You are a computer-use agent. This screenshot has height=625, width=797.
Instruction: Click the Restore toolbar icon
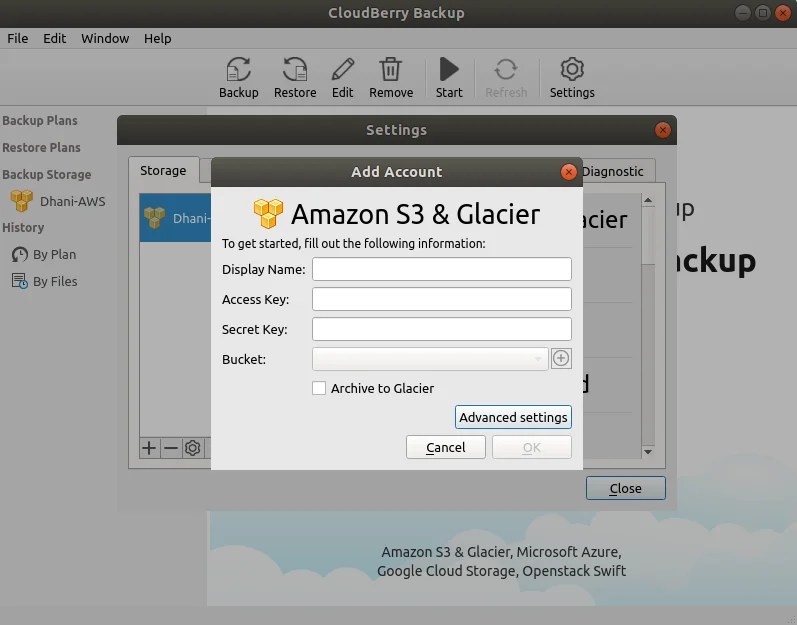(295, 77)
